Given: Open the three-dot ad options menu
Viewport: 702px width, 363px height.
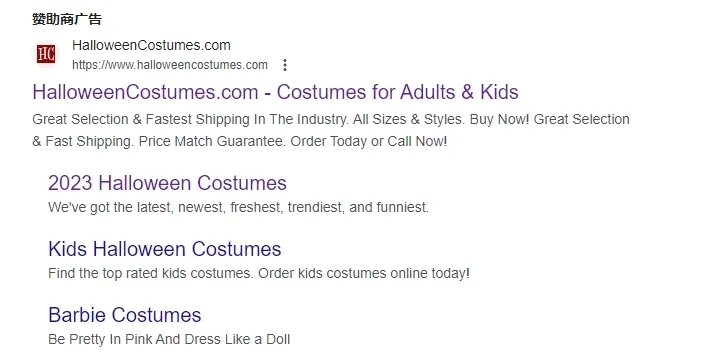Looking at the screenshot, I should [285, 65].
